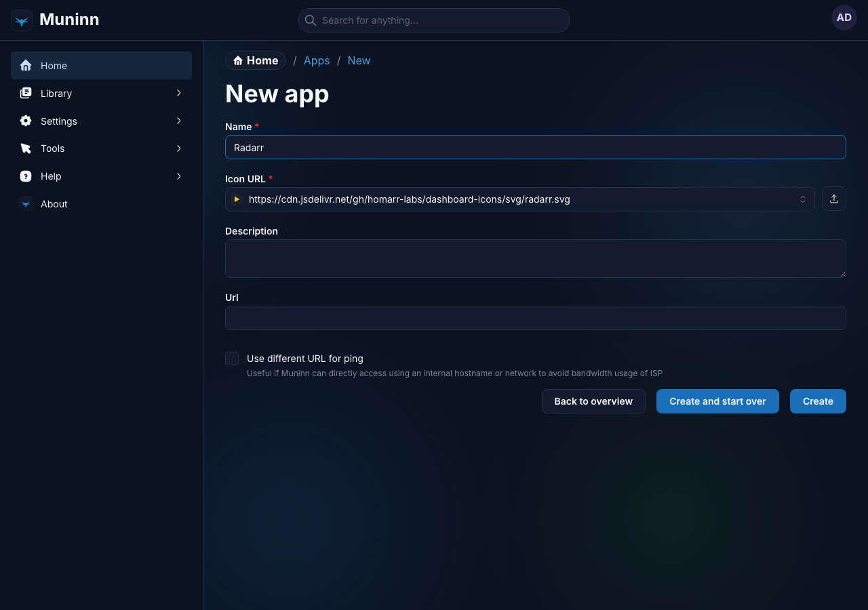Click the About raven icon

[x=26, y=203]
